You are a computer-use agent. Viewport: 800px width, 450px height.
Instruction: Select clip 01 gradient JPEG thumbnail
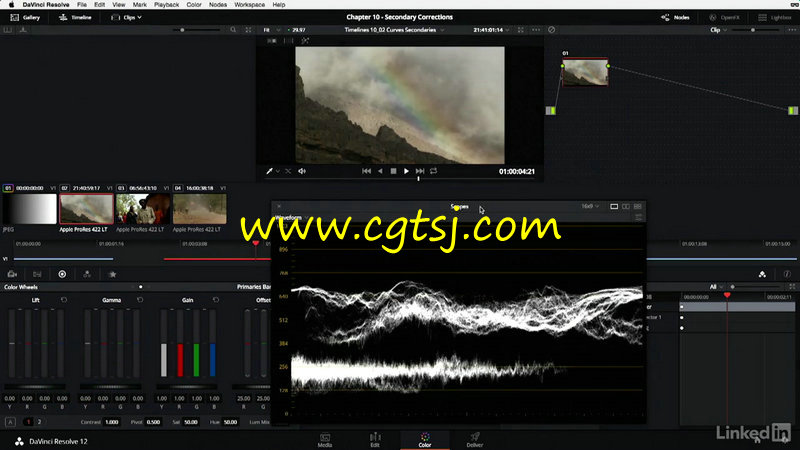coord(30,209)
